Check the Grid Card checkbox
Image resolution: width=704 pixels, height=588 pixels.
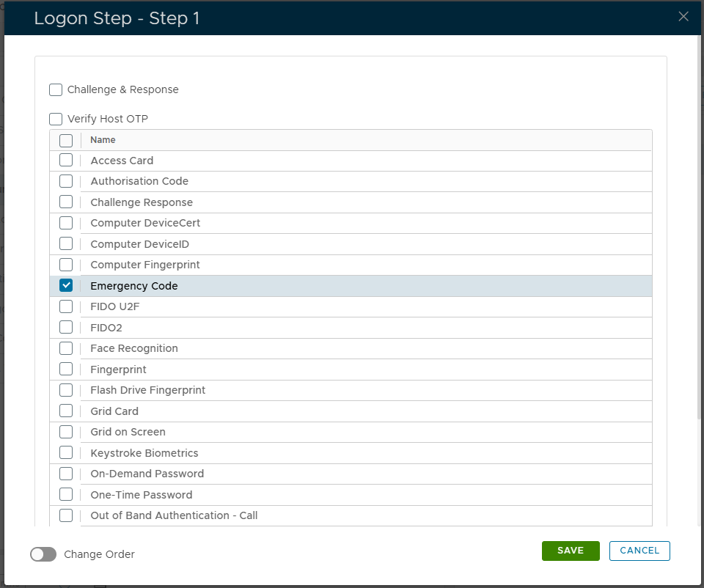(66, 411)
